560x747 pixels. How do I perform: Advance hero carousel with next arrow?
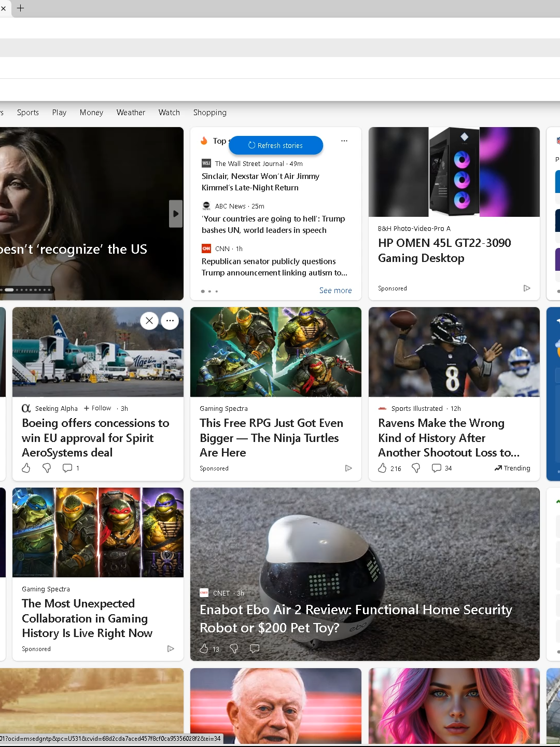176,214
